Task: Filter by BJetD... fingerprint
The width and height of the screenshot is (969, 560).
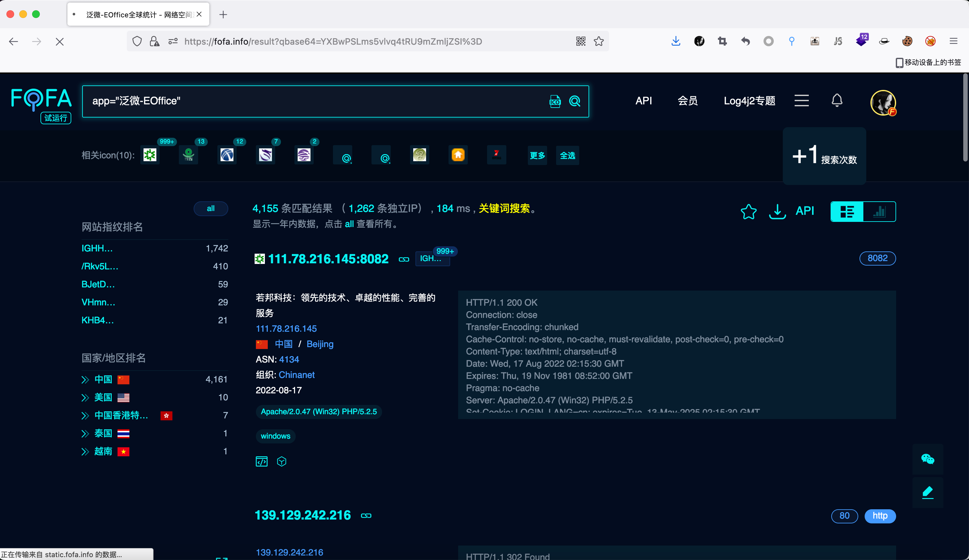Action: (98, 284)
